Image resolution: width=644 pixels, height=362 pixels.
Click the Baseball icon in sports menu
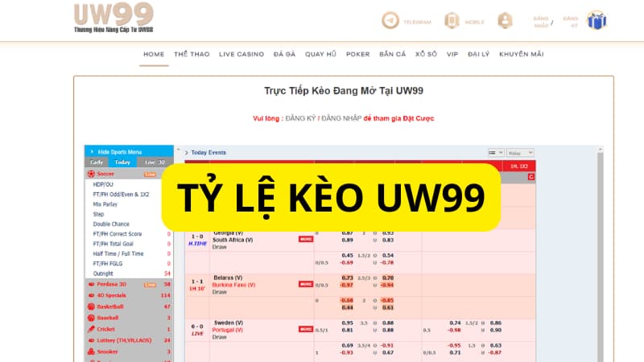point(91,318)
